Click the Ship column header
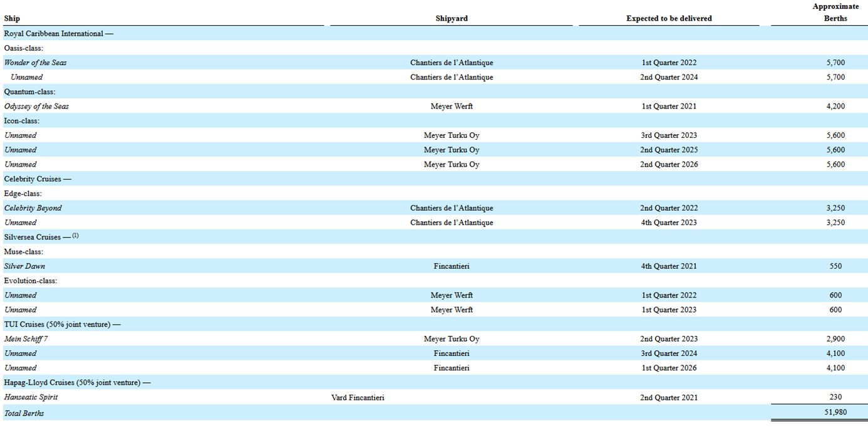The height and width of the screenshot is (428, 868). click(x=12, y=19)
